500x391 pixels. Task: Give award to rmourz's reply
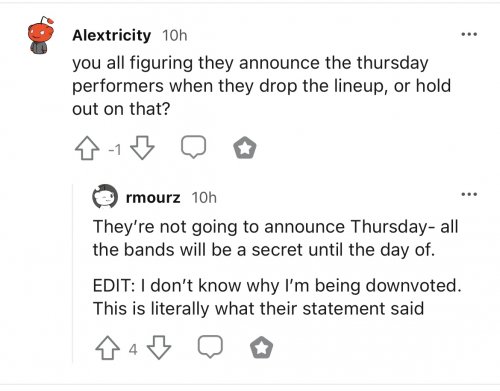coord(262,348)
